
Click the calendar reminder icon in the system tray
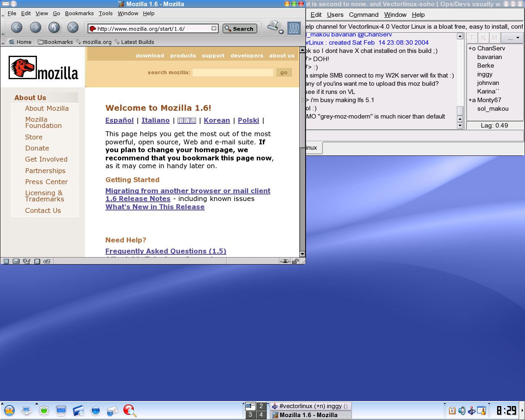click(x=482, y=411)
